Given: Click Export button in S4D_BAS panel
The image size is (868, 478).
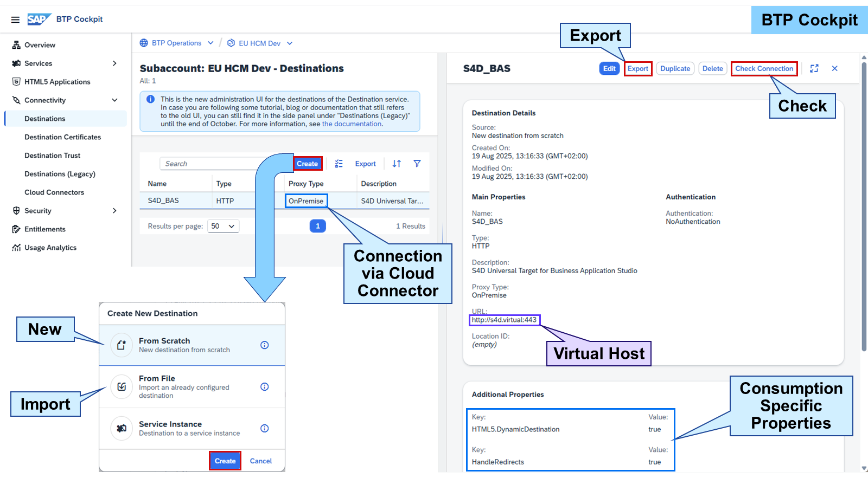Looking at the screenshot, I should (x=638, y=69).
